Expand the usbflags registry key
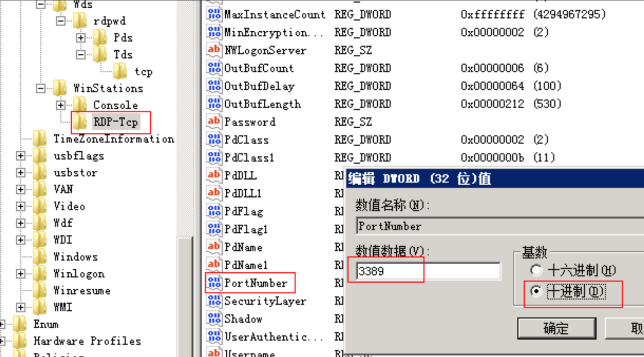Screen dimensions: 644x357 tap(20, 156)
